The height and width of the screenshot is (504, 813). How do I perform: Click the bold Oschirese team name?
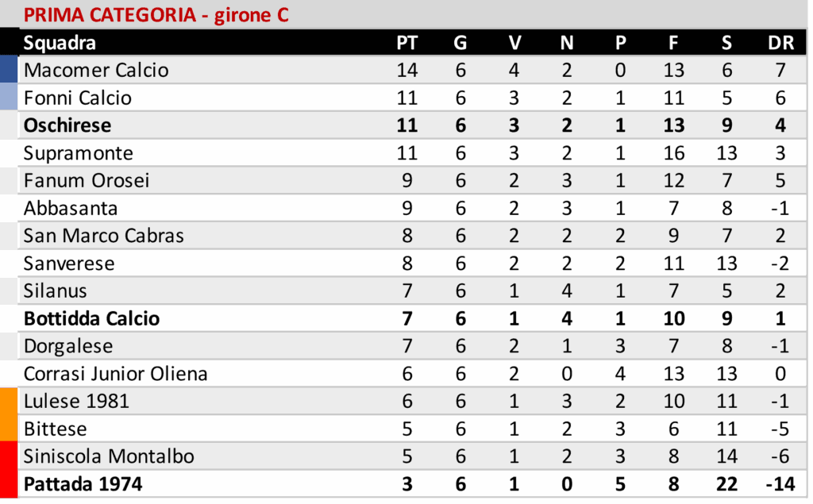67,125
